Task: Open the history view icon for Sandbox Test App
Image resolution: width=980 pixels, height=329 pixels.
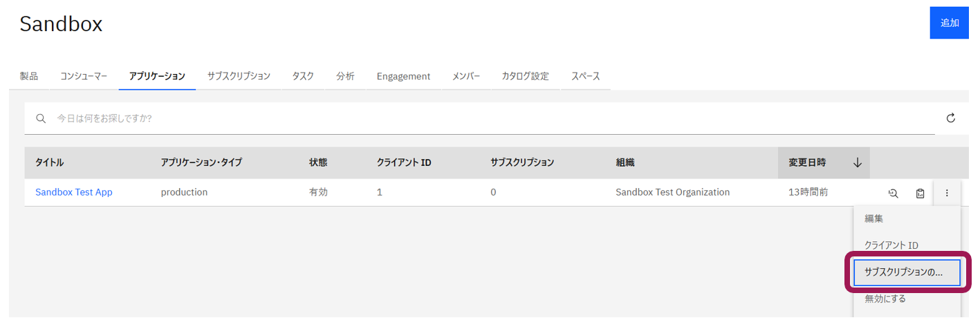Action: coord(893,193)
